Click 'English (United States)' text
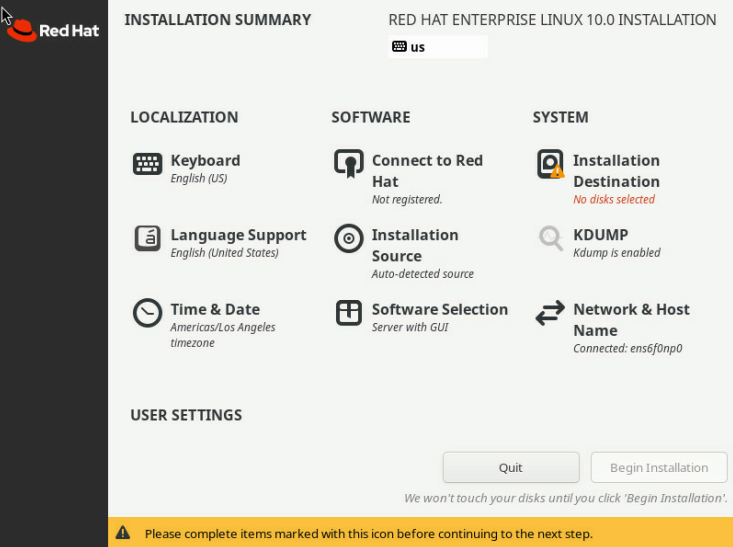 [x=224, y=252]
